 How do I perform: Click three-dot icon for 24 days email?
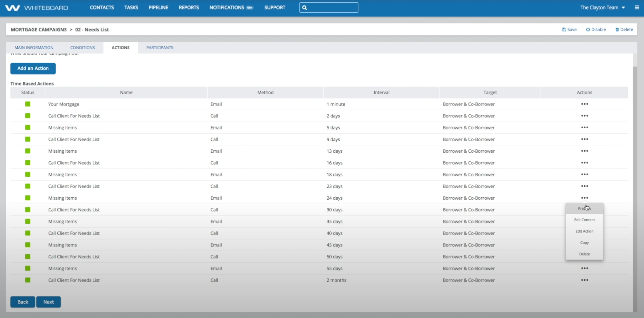click(584, 198)
